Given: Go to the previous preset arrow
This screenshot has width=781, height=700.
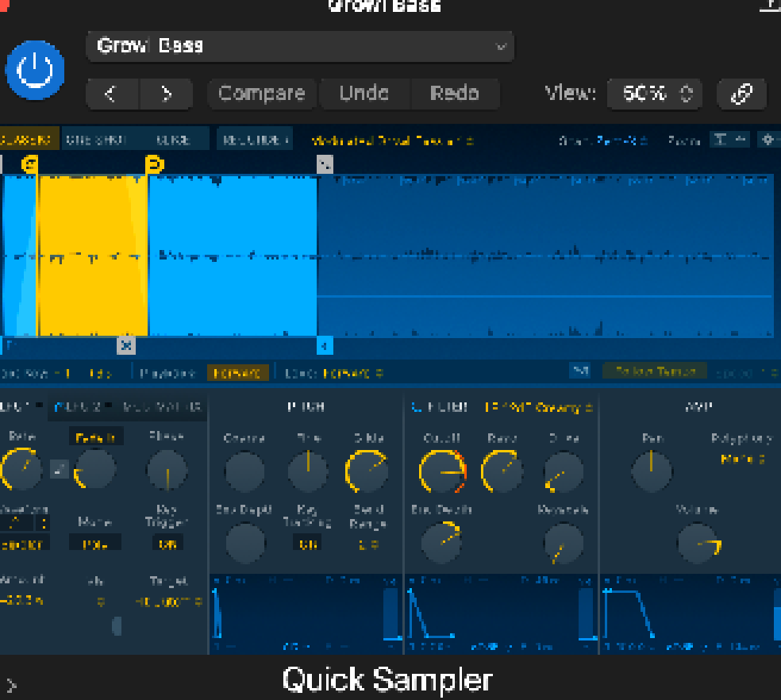Looking at the screenshot, I should (x=111, y=94).
